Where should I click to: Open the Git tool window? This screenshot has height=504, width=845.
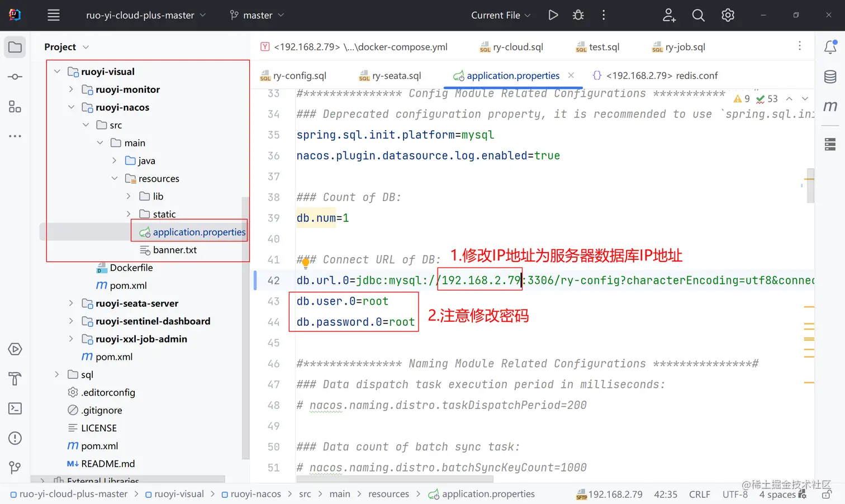[x=15, y=467]
